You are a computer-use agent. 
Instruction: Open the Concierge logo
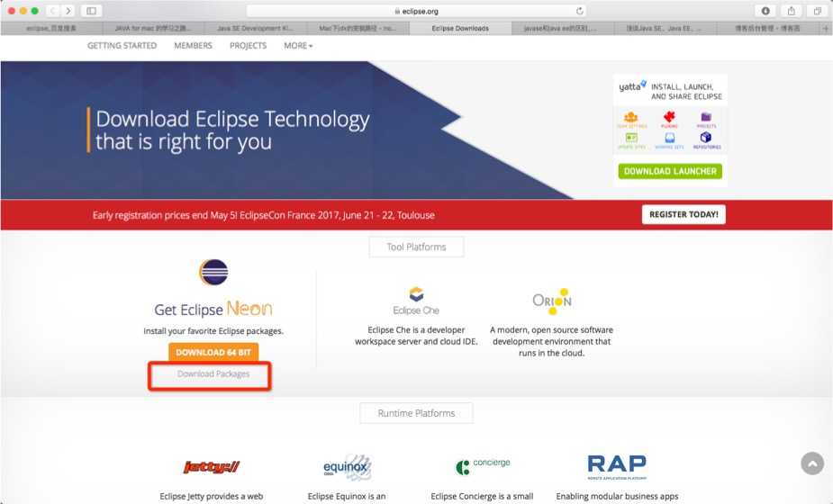pyautogui.click(x=483, y=466)
